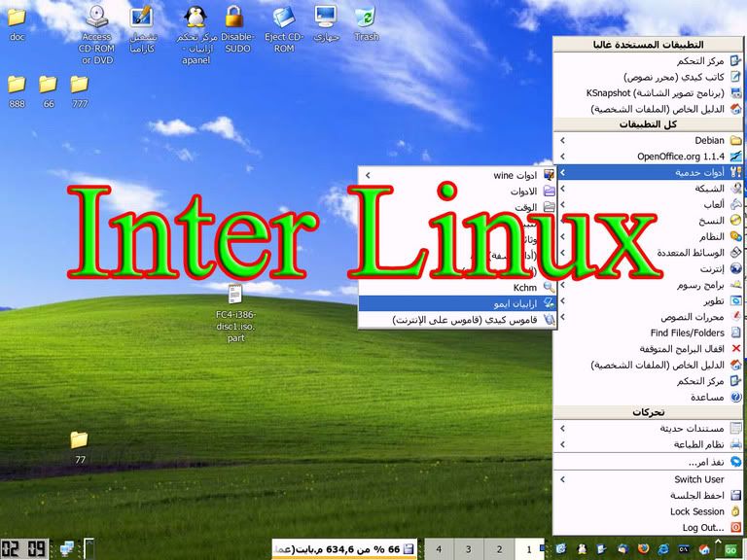
Task: Expand the OpenOffice.org 1.1.4 submenu
Action: point(648,157)
